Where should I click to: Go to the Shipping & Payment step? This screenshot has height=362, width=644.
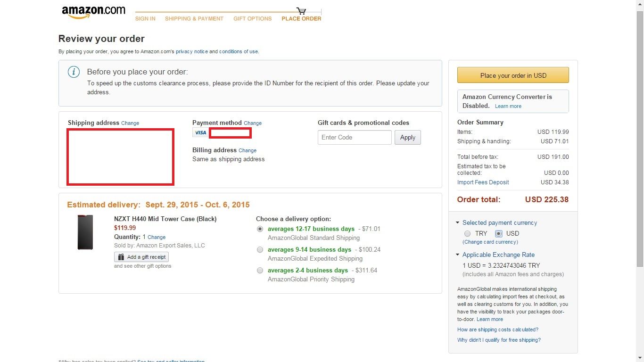click(194, 19)
